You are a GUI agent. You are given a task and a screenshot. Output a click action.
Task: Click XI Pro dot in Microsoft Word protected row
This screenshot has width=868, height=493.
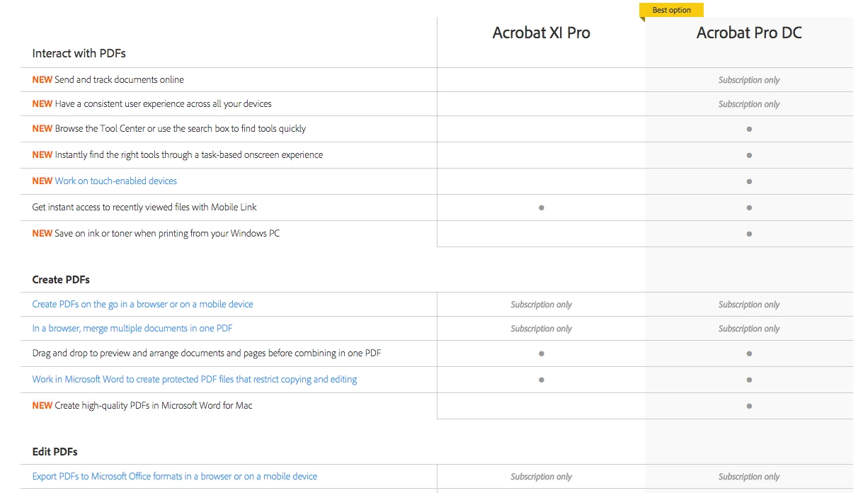click(542, 380)
